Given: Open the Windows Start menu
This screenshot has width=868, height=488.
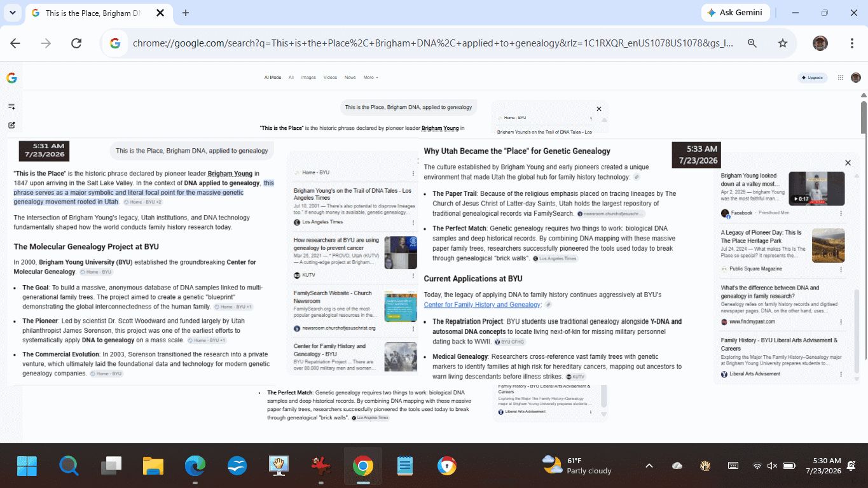Looking at the screenshot, I should (x=27, y=466).
